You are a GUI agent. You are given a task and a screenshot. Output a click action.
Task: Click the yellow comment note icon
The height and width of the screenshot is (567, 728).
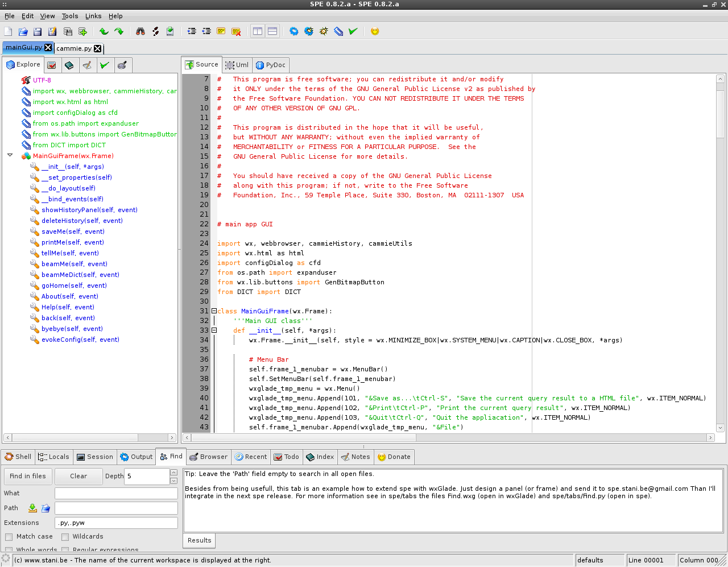pyautogui.click(x=221, y=31)
